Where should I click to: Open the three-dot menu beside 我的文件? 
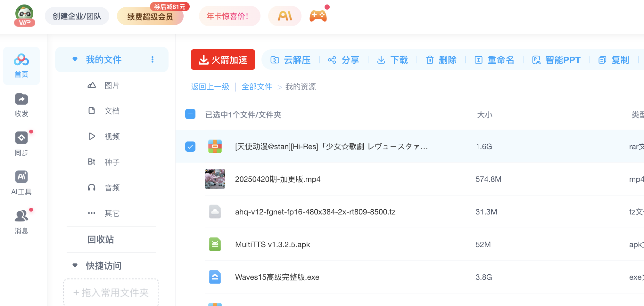[153, 60]
